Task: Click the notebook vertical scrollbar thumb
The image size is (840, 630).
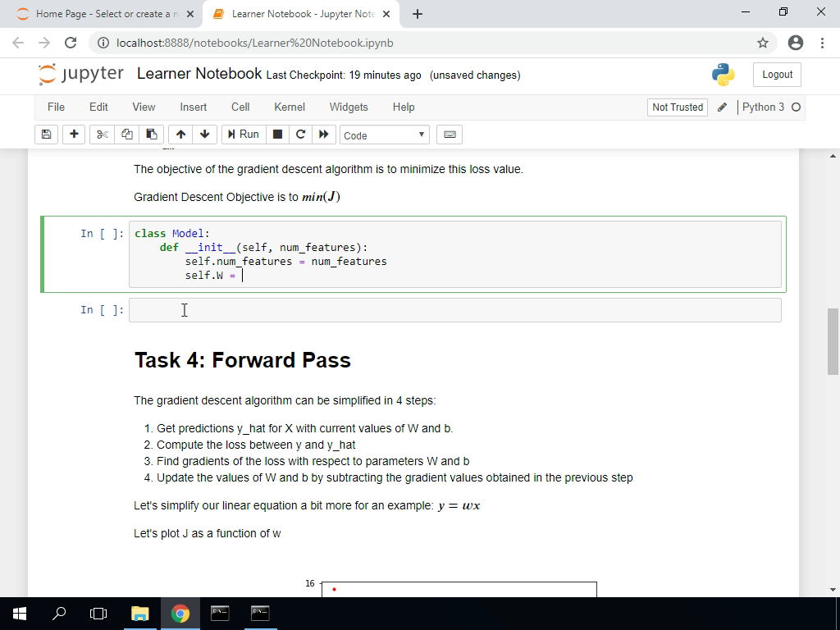Action: pos(833,341)
